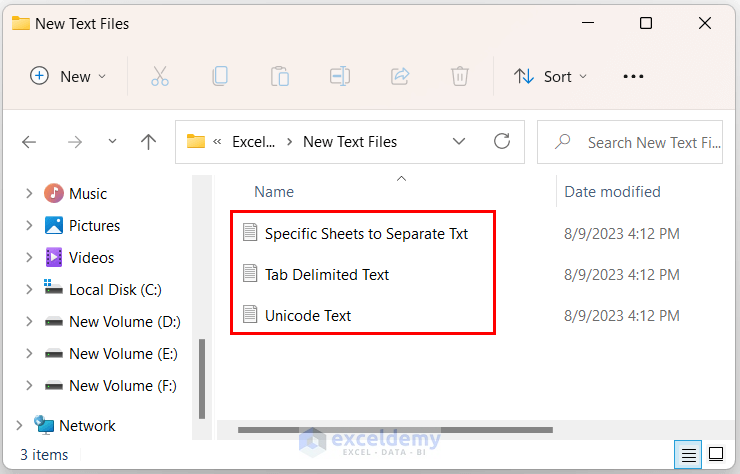Sort by Date modified column header
740x474 pixels.
click(612, 191)
